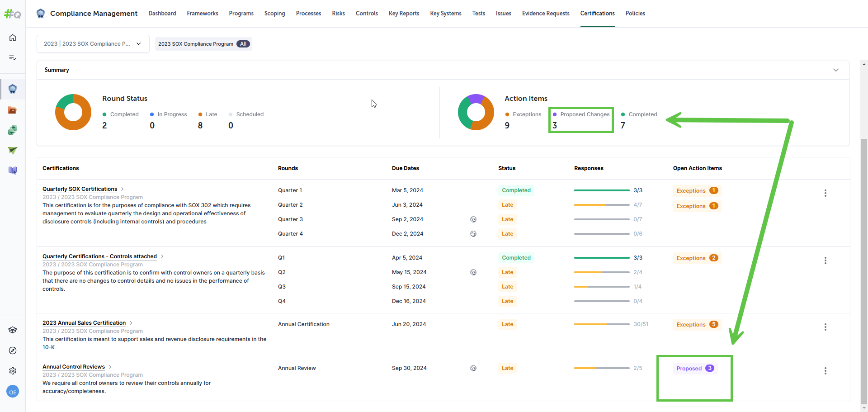Screen dimensions: 868x412
Task: Click the Quarter 1 responses progress bar
Action: tap(601, 190)
